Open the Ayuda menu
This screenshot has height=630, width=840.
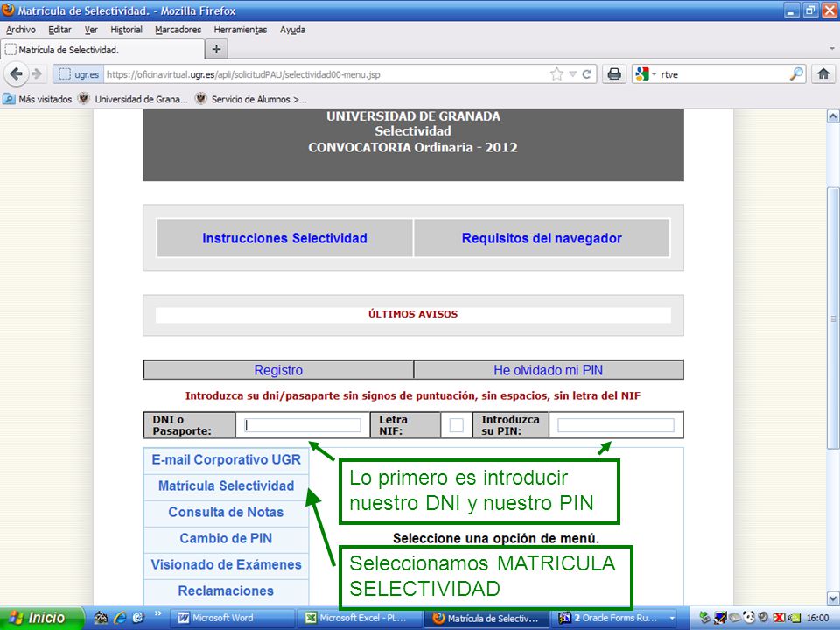(x=292, y=30)
